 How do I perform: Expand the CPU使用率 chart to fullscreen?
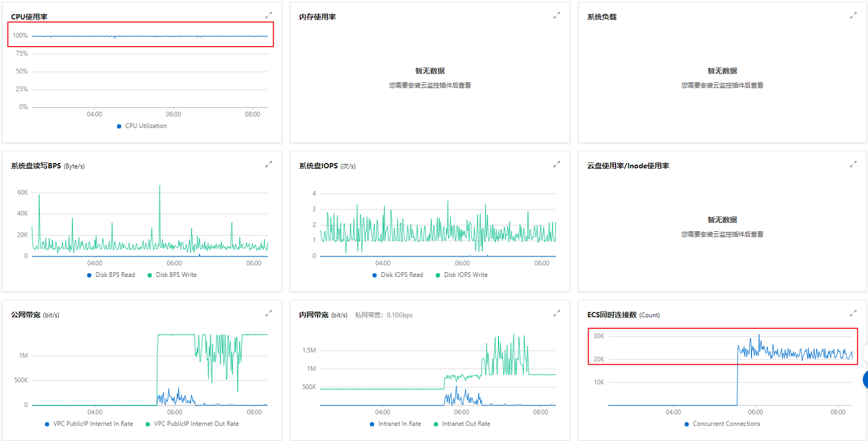click(x=269, y=15)
